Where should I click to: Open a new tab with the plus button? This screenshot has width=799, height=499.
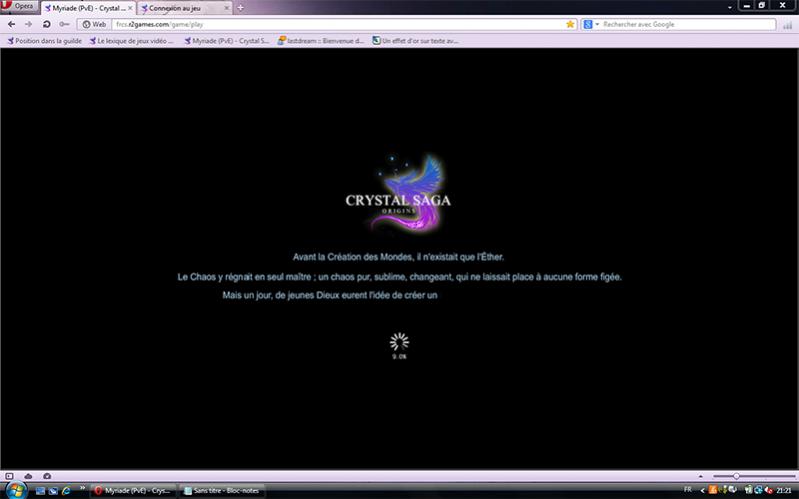tap(241, 8)
